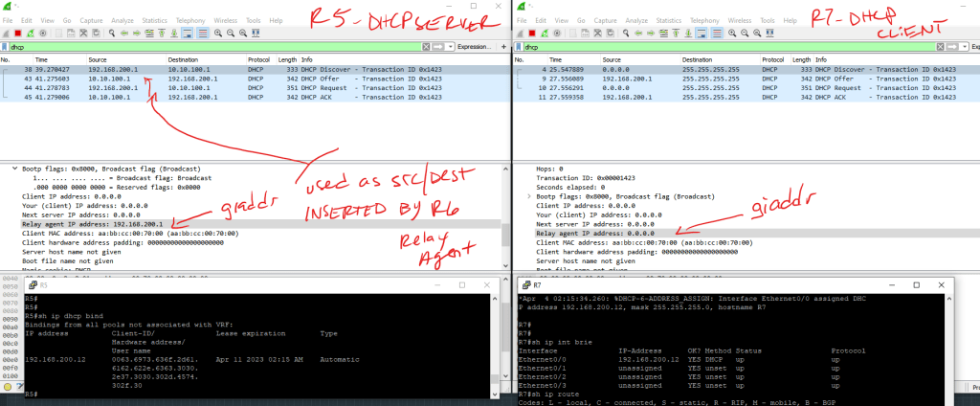The height and width of the screenshot is (406, 980).
Task: Collapse Bootp flags tree in R5 details
Action: coord(14,168)
